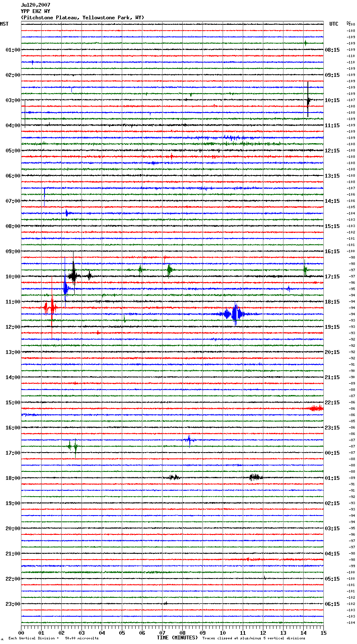Select the 18:00 MST time label
The height and width of the screenshot is (644, 357).
pos(13,478)
